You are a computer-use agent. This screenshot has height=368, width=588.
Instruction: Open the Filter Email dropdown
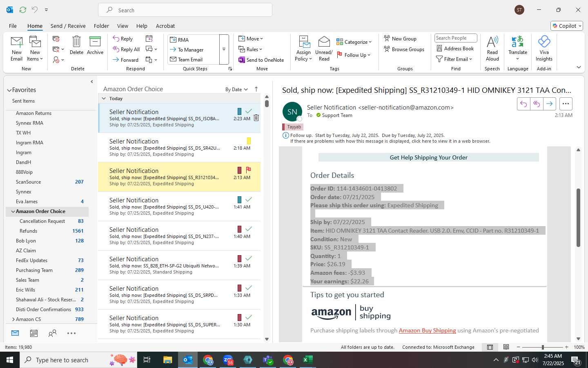tap(454, 59)
